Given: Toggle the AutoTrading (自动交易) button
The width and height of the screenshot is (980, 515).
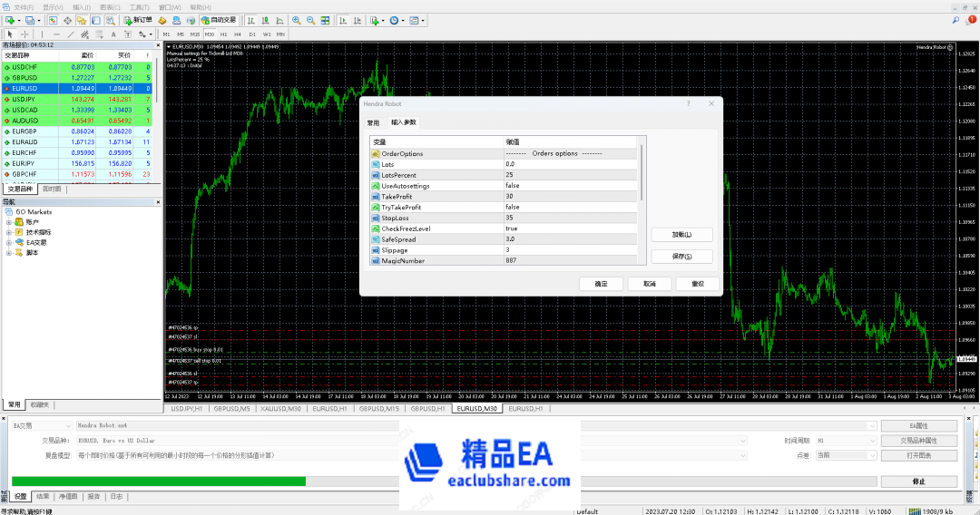Looking at the screenshot, I should (x=217, y=20).
